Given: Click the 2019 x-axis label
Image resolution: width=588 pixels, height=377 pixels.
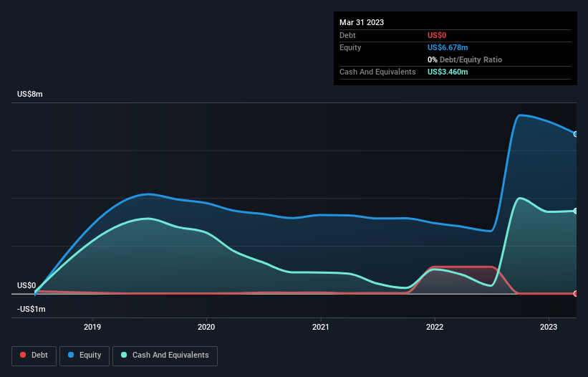Looking at the screenshot, I should pyautogui.click(x=92, y=327).
